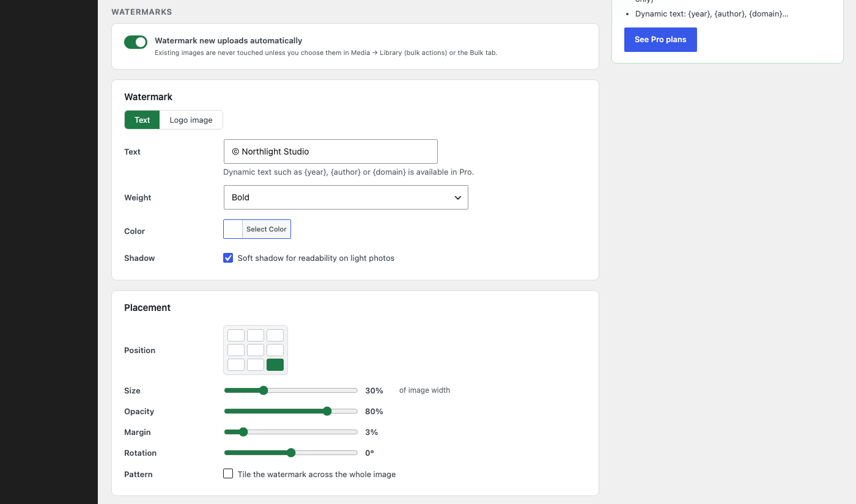Click the Margin slider handle
Screen dimensions: 856x504
[x=243, y=432]
